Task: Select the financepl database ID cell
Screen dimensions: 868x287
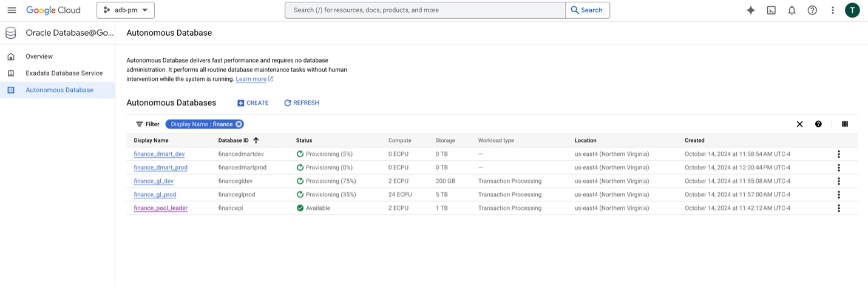Action: pyautogui.click(x=231, y=208)
